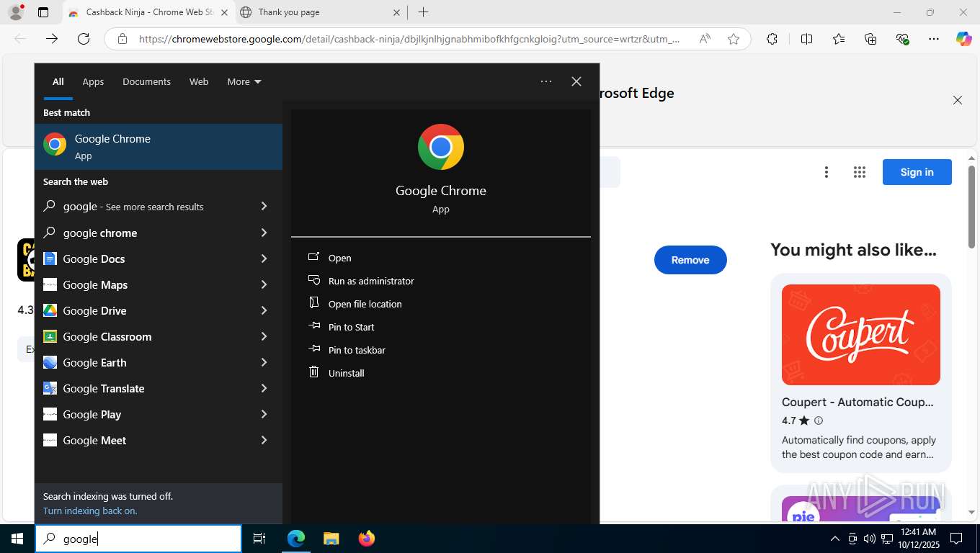Click Turn indexing back on link
Screen dimensions: 980x553
tap(90, 511)
